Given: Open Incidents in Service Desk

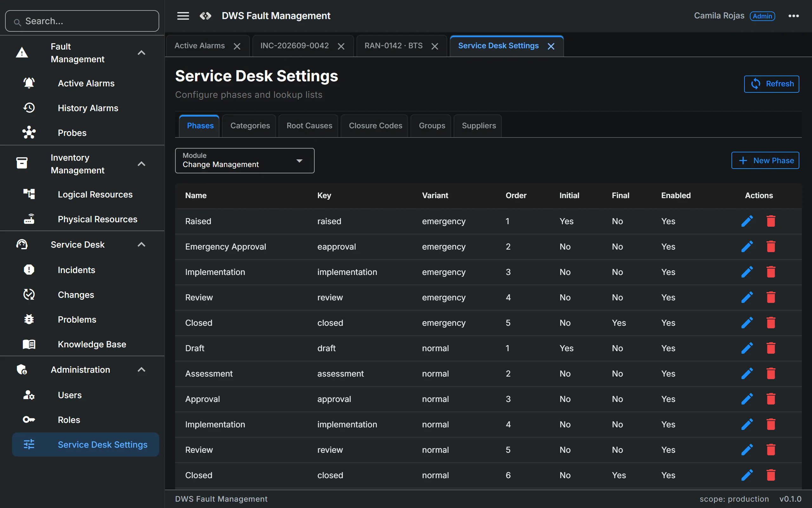Looking at the screenshot, I should (x=86, y=270).
